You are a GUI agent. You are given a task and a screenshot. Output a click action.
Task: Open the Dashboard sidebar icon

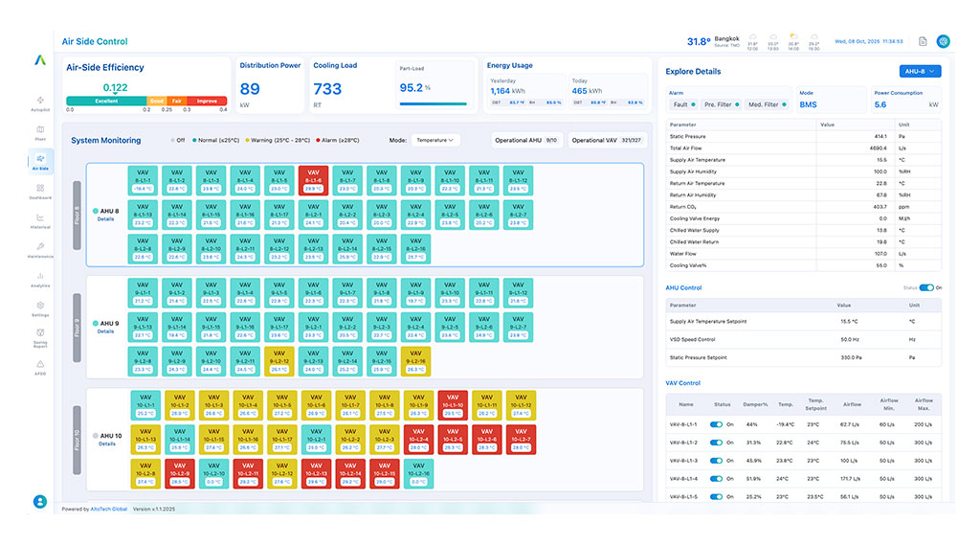tap(40, 190)
